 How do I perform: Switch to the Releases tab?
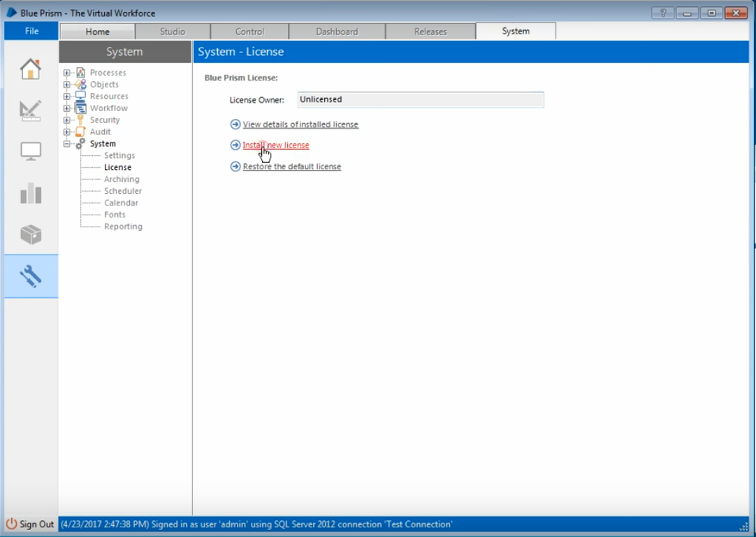click(x=430, y=31)
